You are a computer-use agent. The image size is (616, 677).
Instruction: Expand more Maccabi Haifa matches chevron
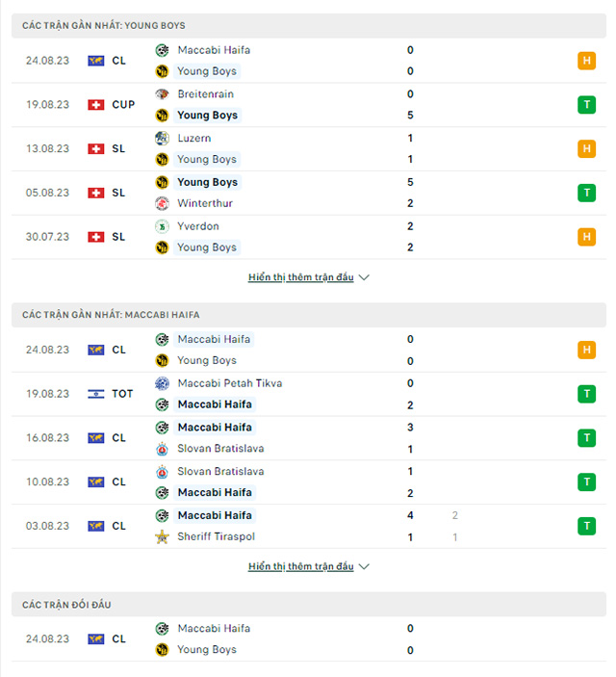pyautogui.click(x=364, y=566)
